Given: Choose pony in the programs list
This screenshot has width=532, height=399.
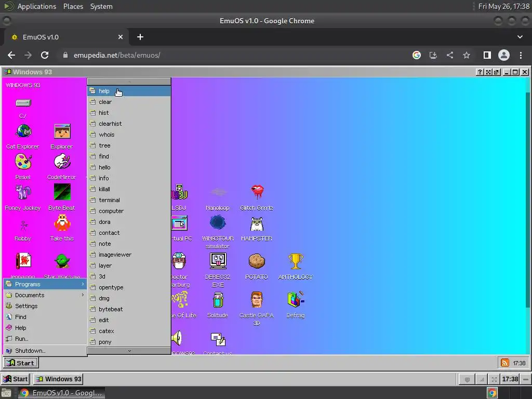Looking at the screenshot, I should [x=129, y=342].
